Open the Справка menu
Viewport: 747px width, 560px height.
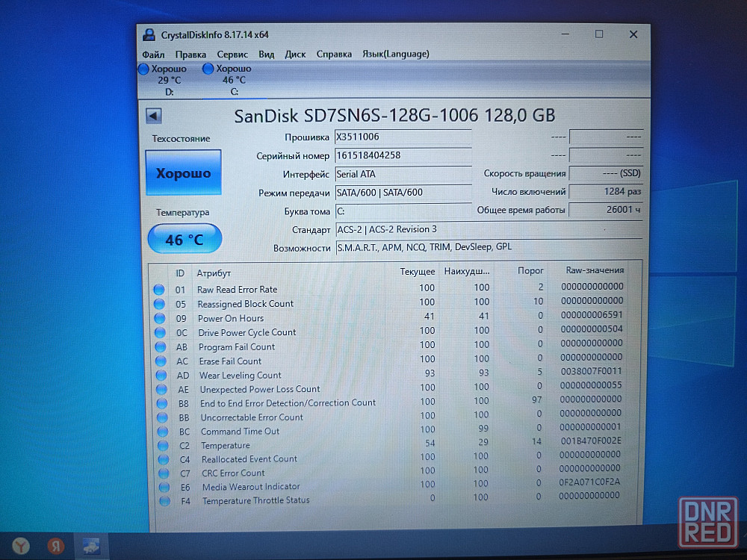click(334, 54)
